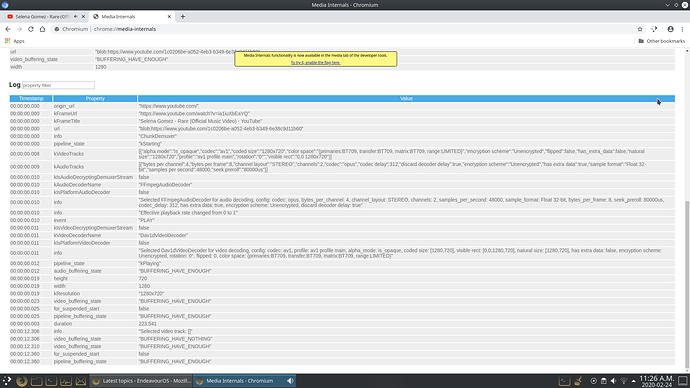Close the Media Internals tab
The height and width of the screenshot is (388, 690).
click(x=169, y=17)
